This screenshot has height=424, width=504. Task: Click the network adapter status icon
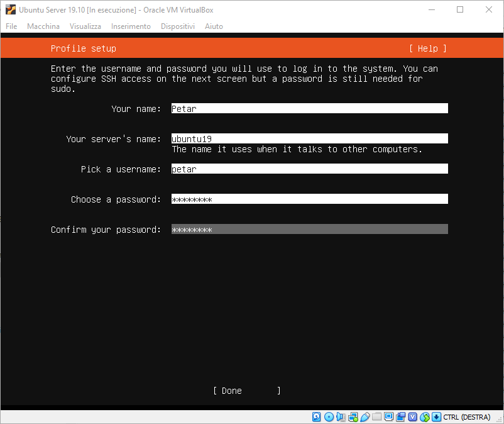[353, 417]
